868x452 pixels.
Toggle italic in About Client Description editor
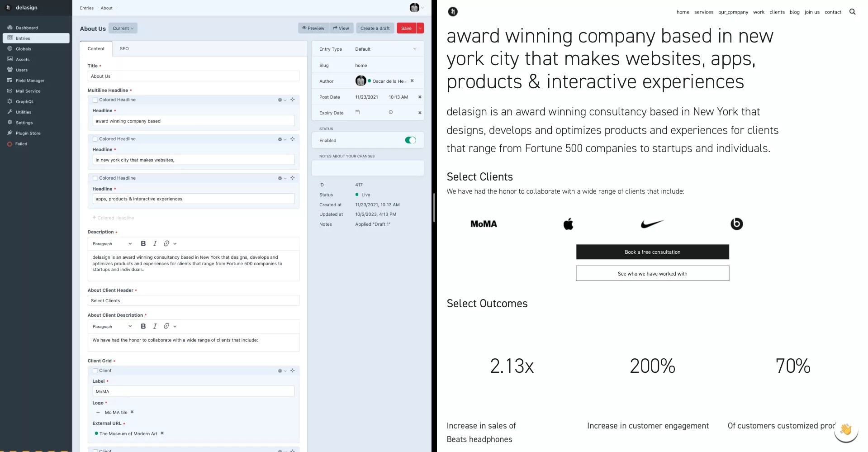(x=155, y=326)
